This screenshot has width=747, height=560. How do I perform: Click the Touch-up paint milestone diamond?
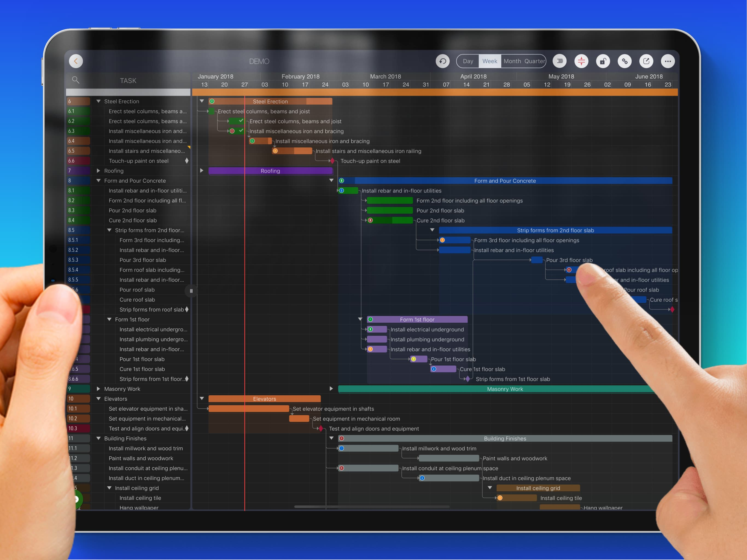coord(332,161)
